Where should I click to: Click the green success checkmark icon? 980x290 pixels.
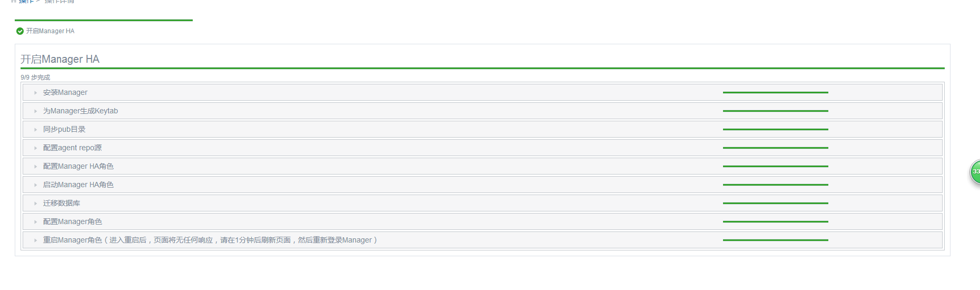20,31
